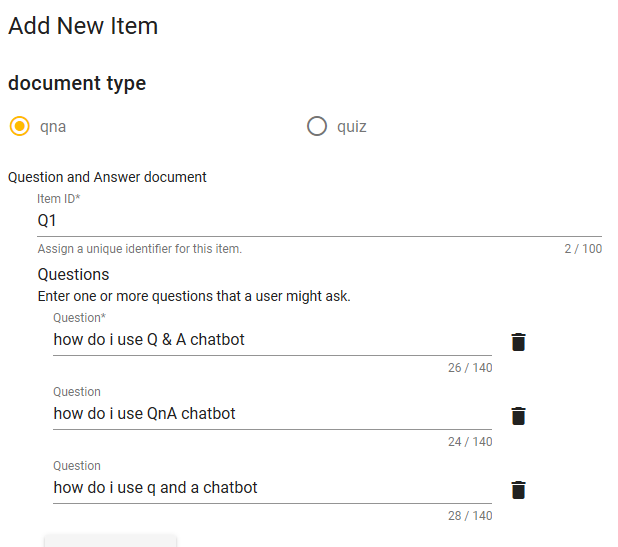Viewport: 618px width, 547px height.
Task: Edit the 'how do i use QnA chatbot' field
Action: pos(272,414)
